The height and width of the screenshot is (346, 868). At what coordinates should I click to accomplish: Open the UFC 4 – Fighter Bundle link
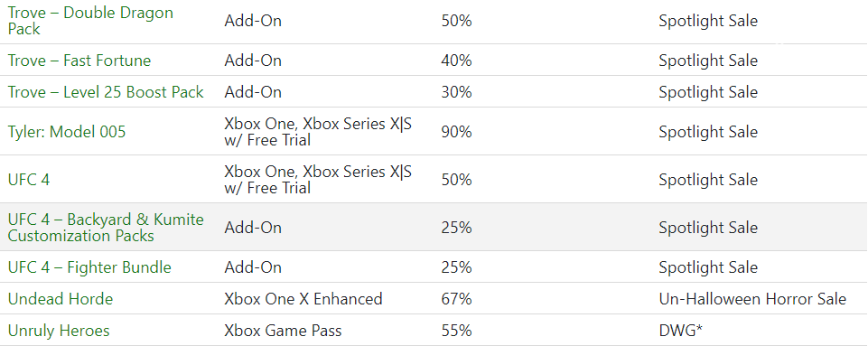89,267
